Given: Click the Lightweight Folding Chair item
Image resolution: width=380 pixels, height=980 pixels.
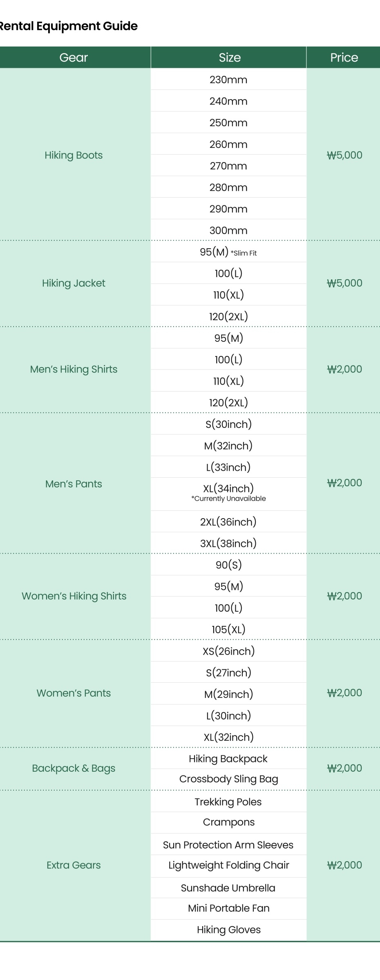Looking at the screenshot, I should click(x=228, y=865).
